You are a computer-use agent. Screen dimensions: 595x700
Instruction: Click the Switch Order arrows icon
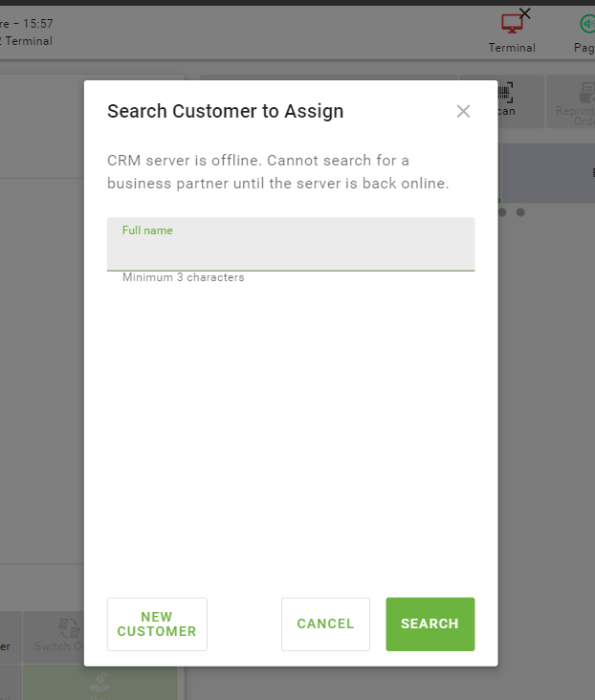coord(68,627)
